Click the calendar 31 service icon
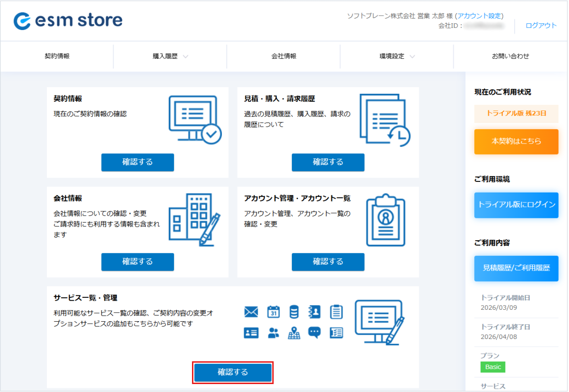The height and width of the screenshot is (392, 569). [273, 312]
